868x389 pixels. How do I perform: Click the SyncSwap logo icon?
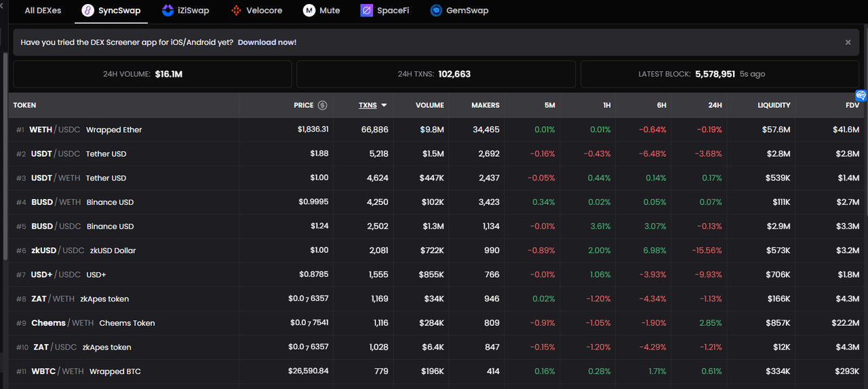[88, 11]
